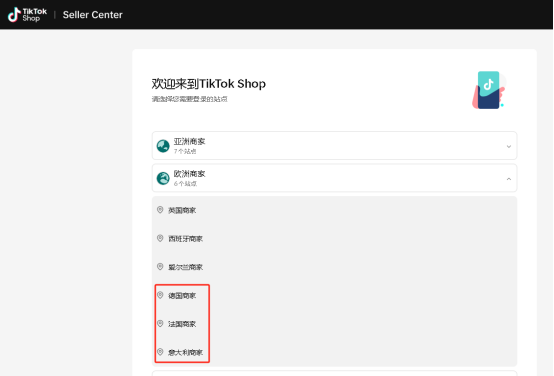Click the 欧洲商家 region label
Screen dimensions: 554x376
(x=189, y=174)
